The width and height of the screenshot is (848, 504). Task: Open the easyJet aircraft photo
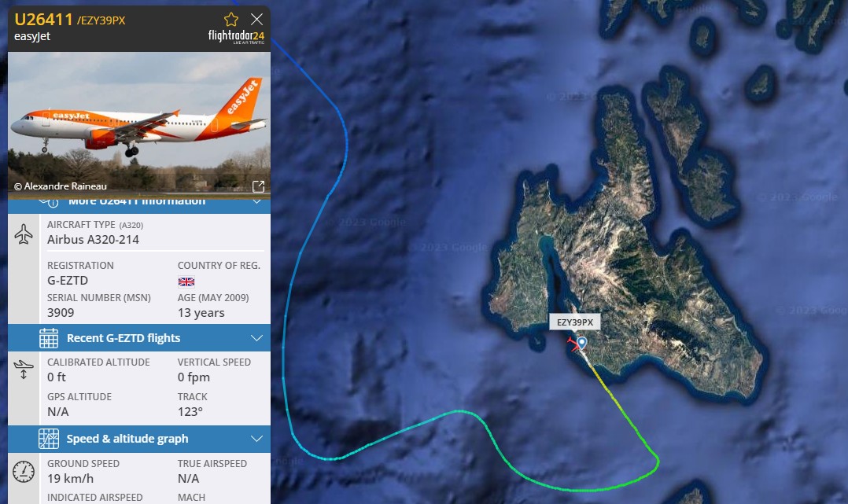tap(139, 122)
